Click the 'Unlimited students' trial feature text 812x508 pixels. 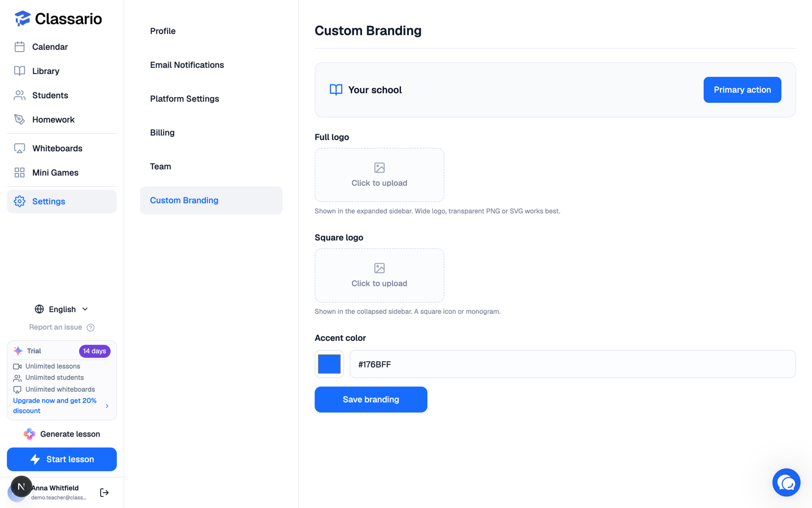[x=54, y=378]
